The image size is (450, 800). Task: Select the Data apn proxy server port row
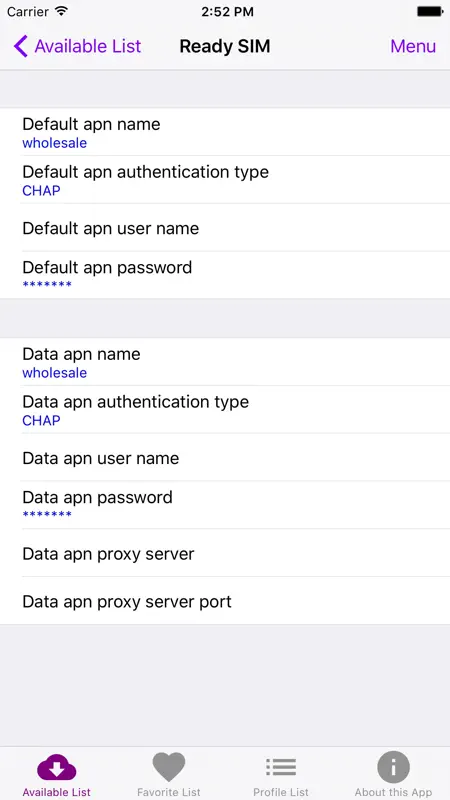coord(225,601)
